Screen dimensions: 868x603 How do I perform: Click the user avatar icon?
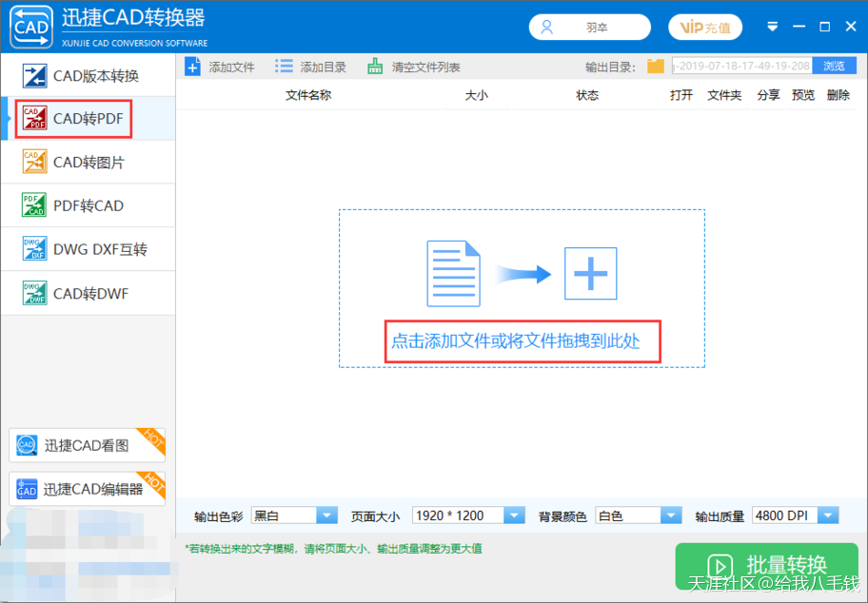click(547, 28)
